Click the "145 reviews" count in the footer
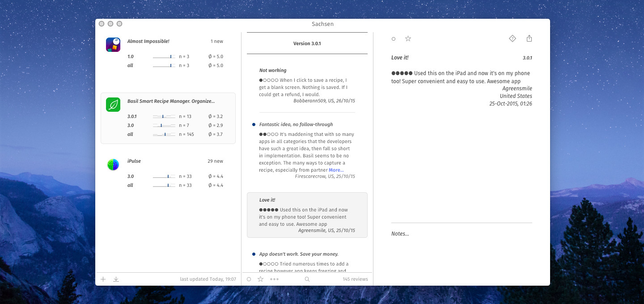Viewport: 644px width, 304px height. [x=356, y=279]
